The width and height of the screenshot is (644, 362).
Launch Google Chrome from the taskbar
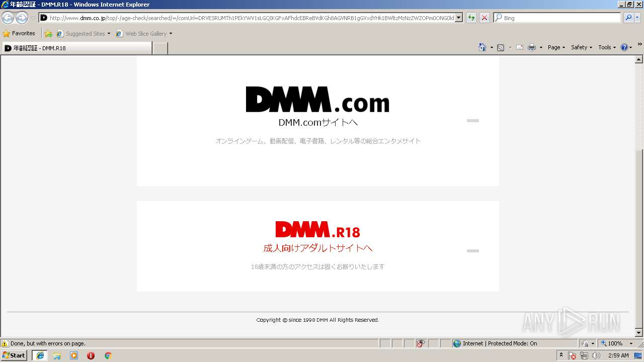point(108,355)
